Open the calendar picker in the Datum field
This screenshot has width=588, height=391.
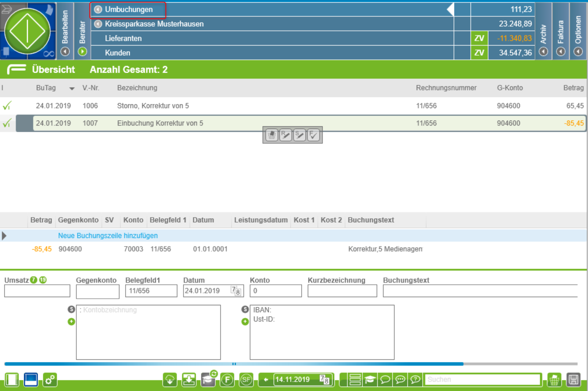236,291
